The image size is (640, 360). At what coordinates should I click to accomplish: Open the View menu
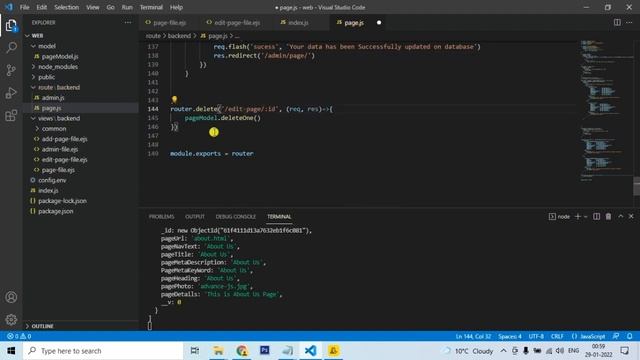click(93, 7)
